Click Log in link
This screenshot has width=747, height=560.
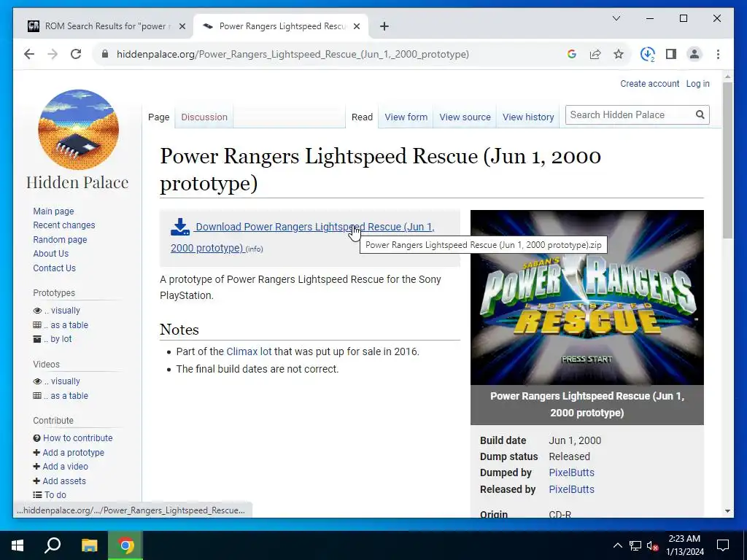point(697,84)
